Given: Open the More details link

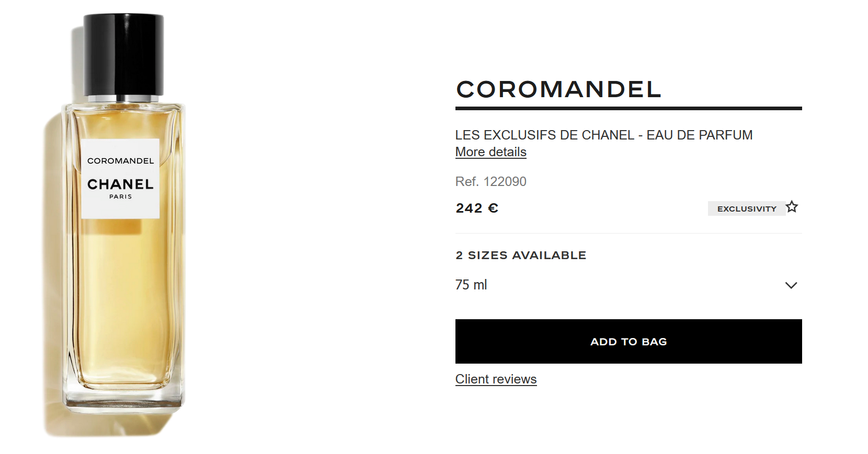Looking at the screenshot, I should click(x=490, y=152).
